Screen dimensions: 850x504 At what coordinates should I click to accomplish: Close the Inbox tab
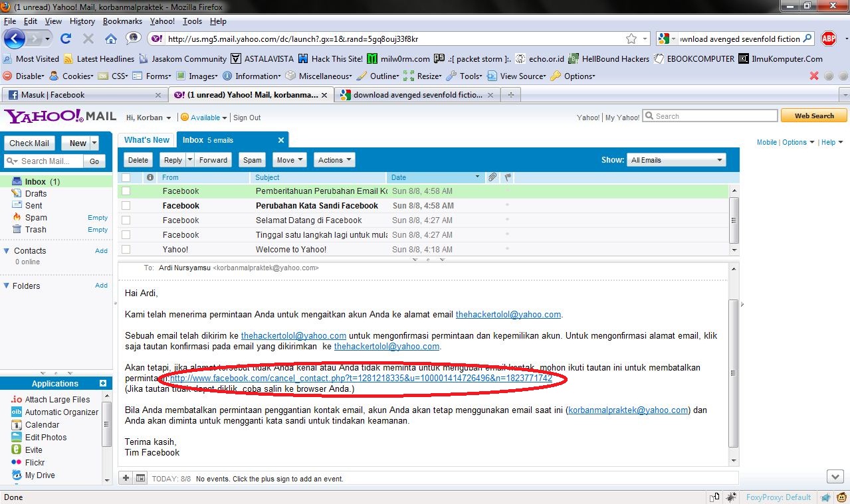point(281,140)
